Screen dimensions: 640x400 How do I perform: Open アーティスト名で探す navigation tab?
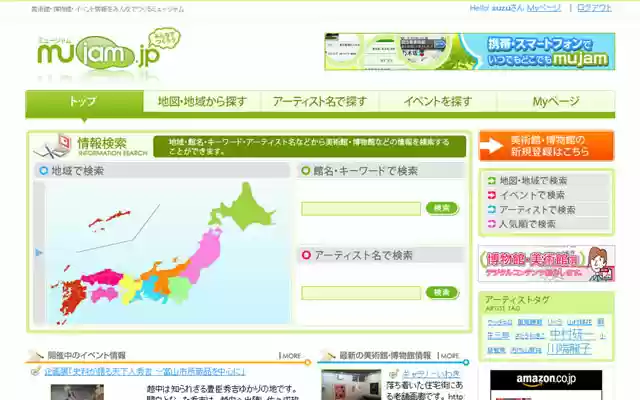[320, 101]
